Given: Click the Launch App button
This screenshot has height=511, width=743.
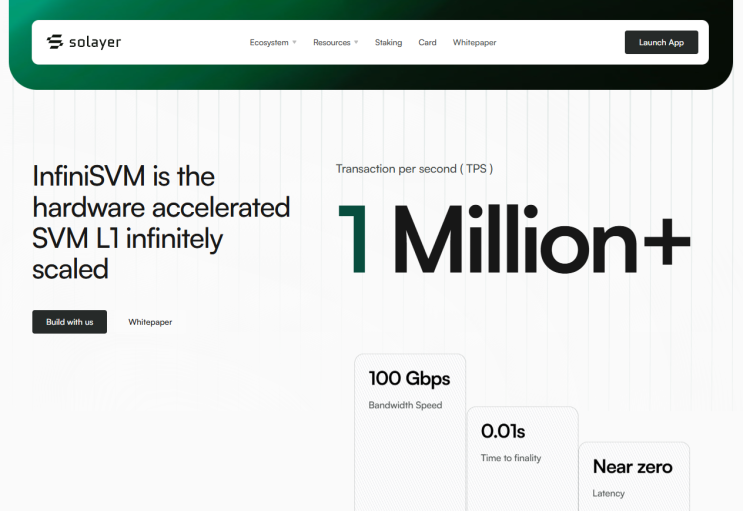Looking at the screenshot, I should pyautogui.click(x=661, y=42).
